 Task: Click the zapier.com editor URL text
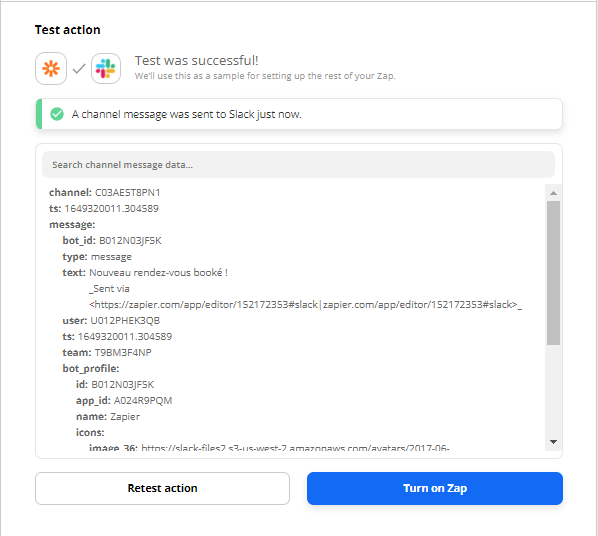(x=305, y=304)
